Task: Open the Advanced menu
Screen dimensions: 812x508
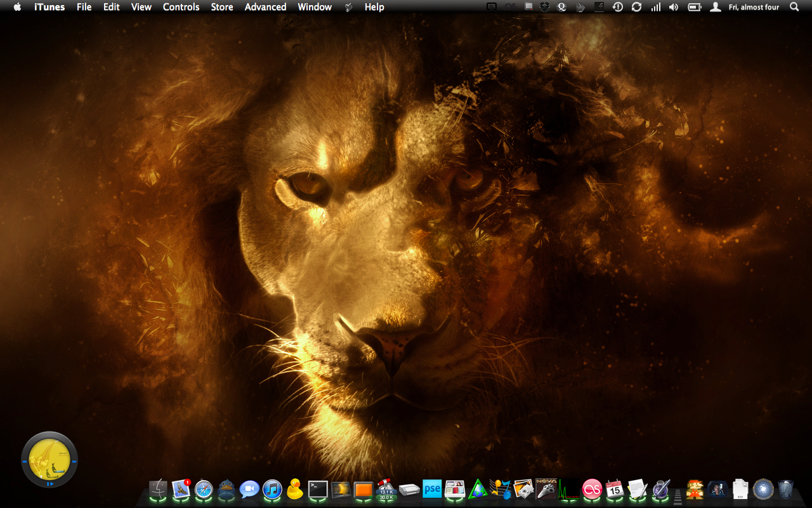Action: pos(265,7)
